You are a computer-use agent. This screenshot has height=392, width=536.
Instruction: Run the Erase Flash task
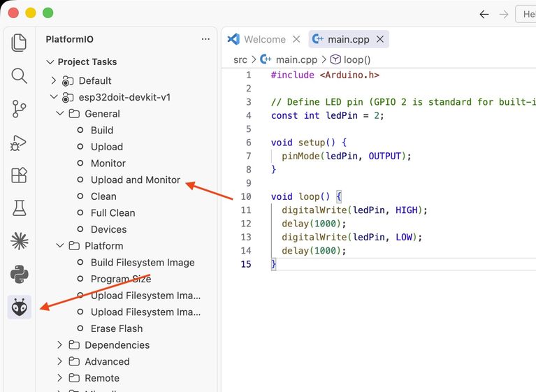[117, 328]
